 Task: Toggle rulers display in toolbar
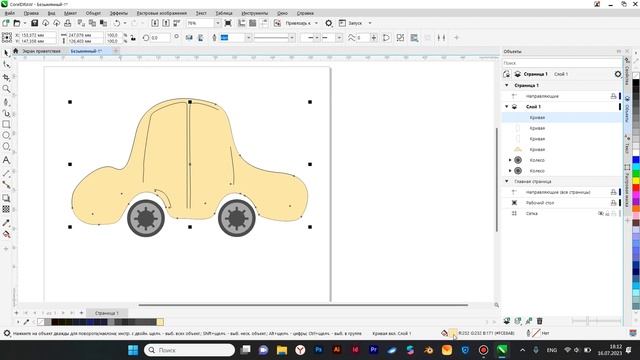[242, 23]
